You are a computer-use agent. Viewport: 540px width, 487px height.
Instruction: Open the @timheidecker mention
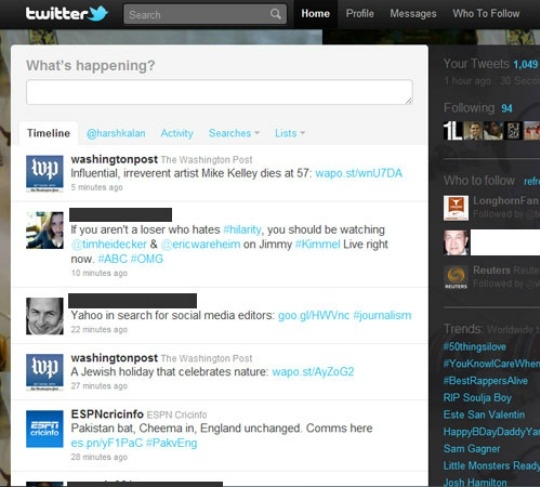pyautogui.click(x=109, y=244)
